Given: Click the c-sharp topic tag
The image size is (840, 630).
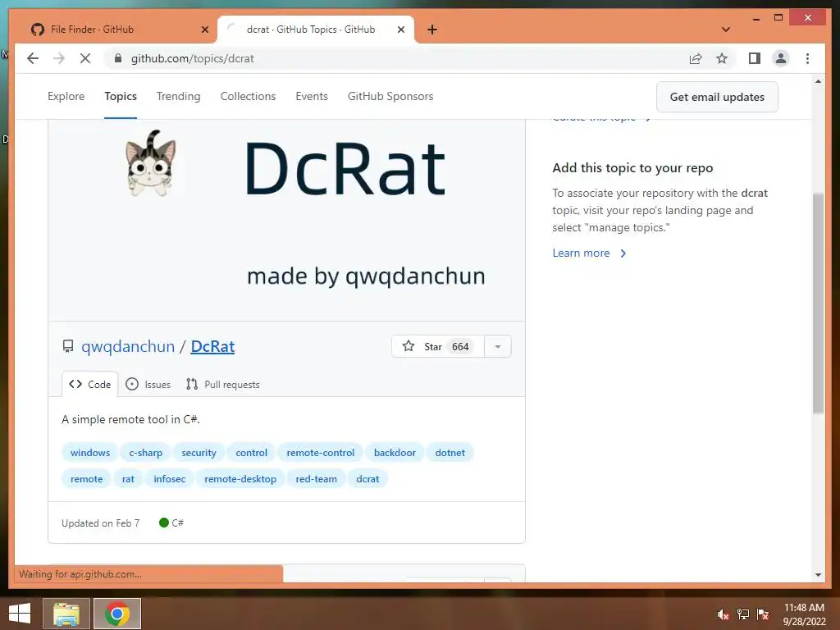Looking at the screenshot, I should tap(146, 453).
